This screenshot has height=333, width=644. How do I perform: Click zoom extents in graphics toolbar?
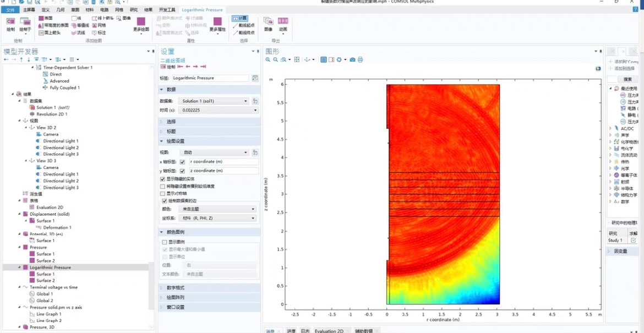[x=297, y=59]
